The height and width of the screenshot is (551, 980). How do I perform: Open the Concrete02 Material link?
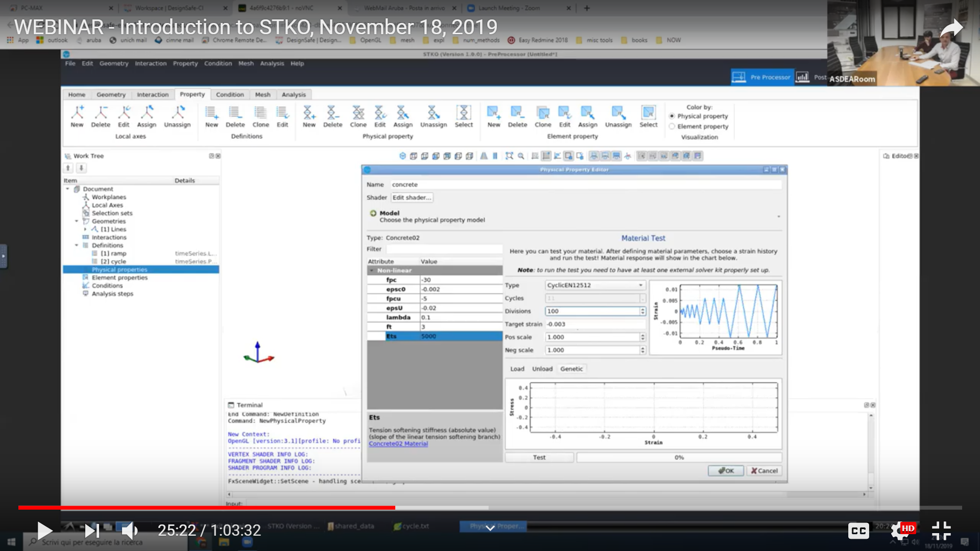pyautogui.click(x=398, y=444)
